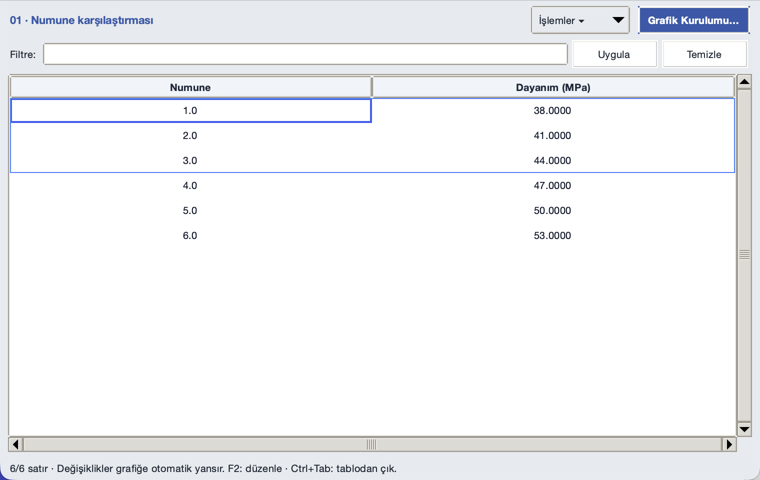
Task: Select the value 41.0000
Action: pos(553,135)
